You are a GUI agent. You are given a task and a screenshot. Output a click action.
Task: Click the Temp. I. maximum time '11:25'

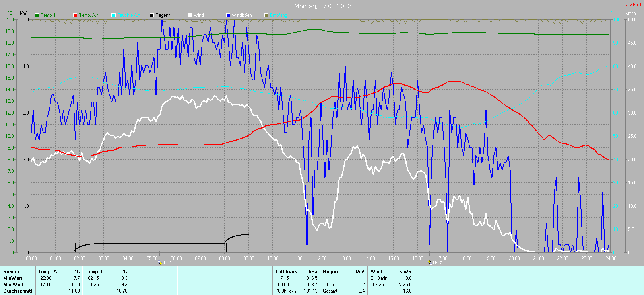(x=93, y=285)
